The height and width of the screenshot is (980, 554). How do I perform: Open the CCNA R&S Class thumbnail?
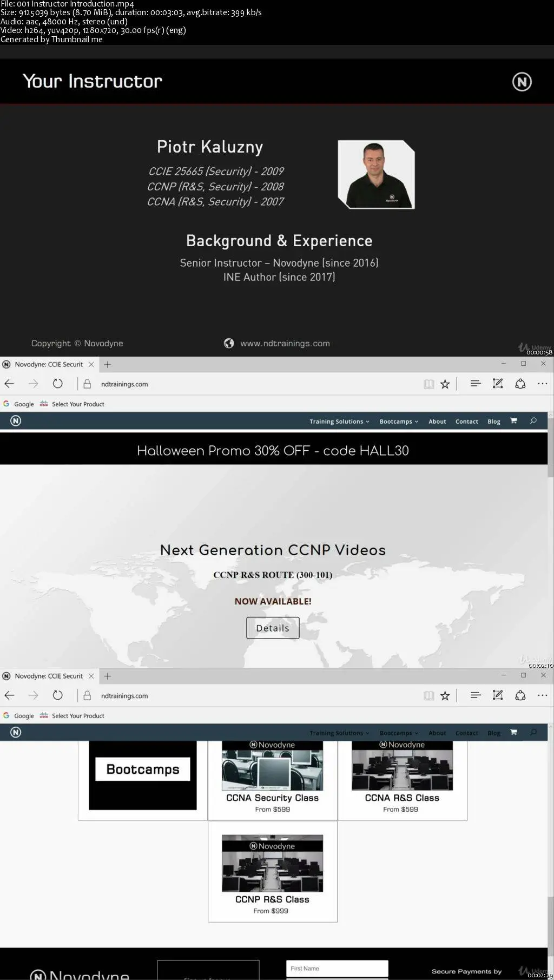coord(402,766)
